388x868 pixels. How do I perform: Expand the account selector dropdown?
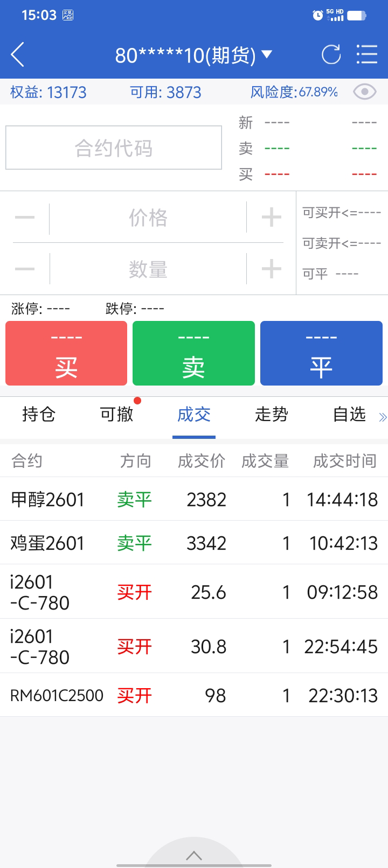(x=266, y=54)
